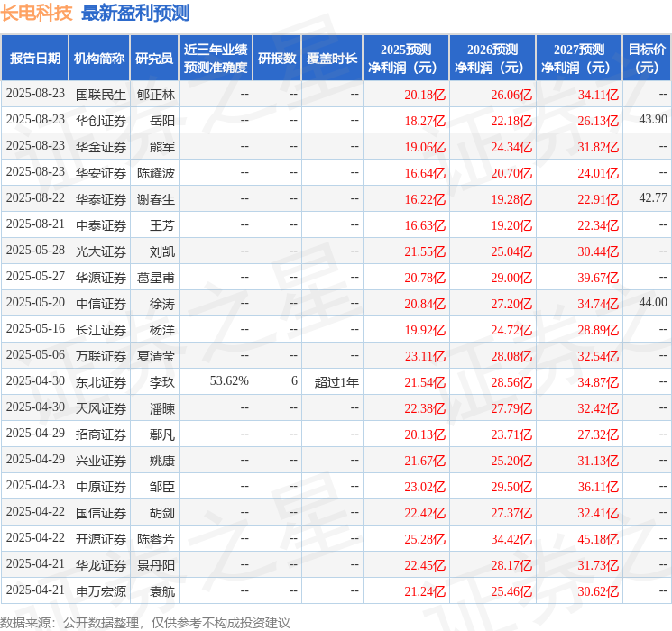Click analyst name 谢春生
The width and height of the screenshot is (672, 631).
coord(155,199)
